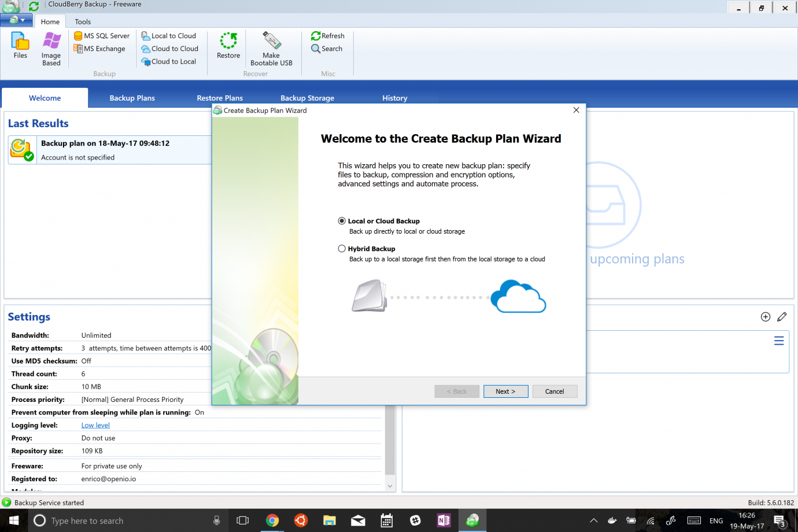Image resolution: width=798 pixels, height=532 pixels.
Task: Choose MS SQL Server backup
Action: point(102,36)
